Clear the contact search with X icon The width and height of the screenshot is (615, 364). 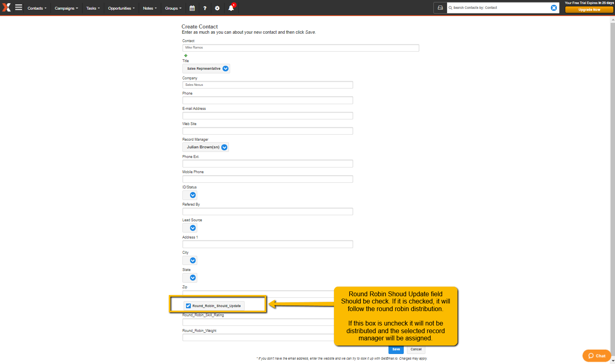pos(554,8)
